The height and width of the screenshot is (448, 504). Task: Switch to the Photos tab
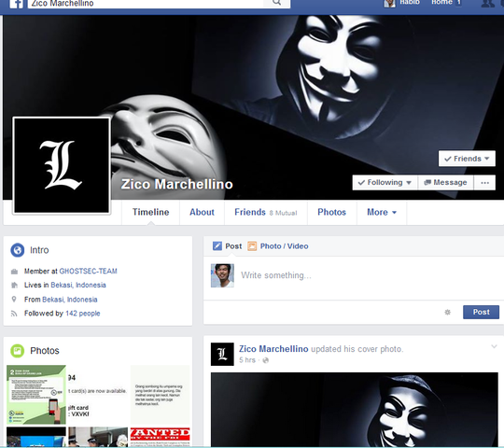pos(331,212)
